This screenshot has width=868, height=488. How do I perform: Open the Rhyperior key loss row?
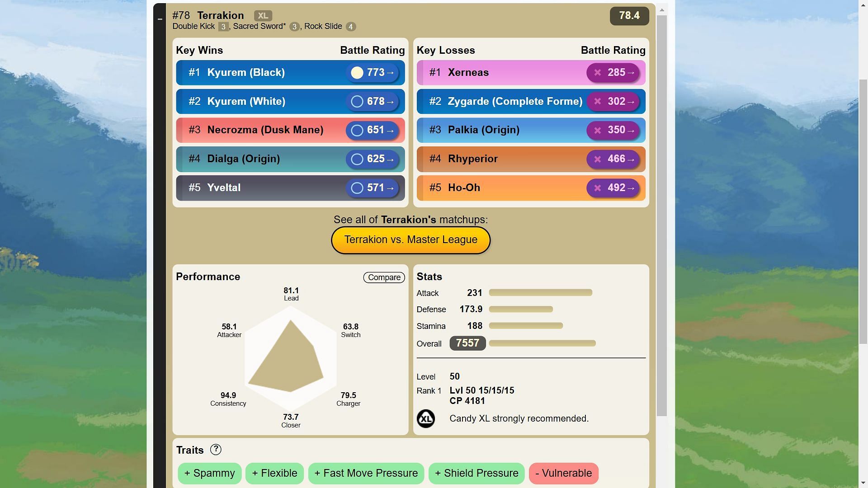(531, 159)
